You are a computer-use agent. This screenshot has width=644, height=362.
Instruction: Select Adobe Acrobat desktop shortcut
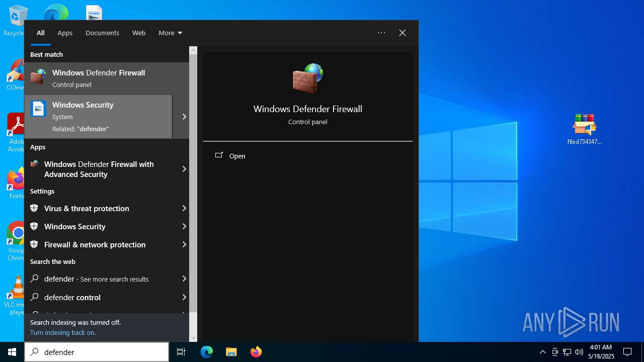coord(15,133)
